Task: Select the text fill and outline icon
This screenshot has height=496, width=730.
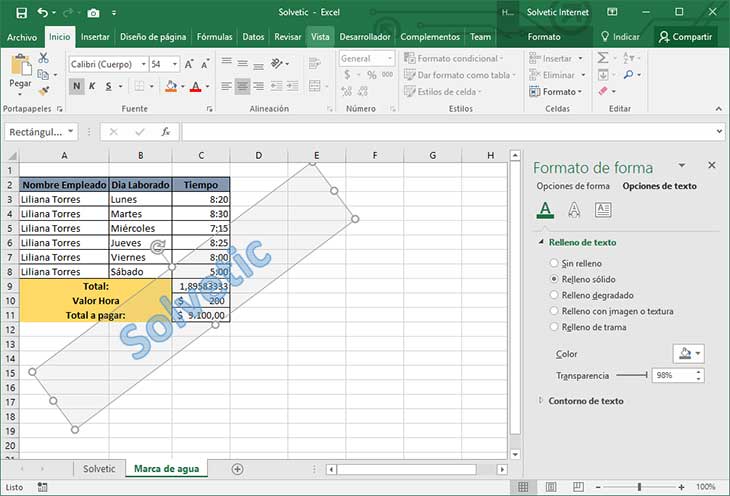Action: (544, 210)
